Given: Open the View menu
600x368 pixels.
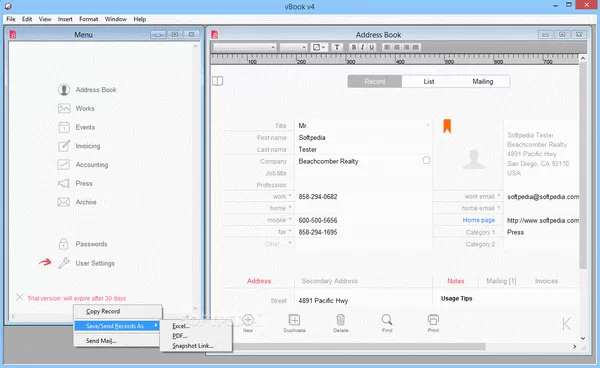Looking at the screenshot, I should (x=45, y=19).
